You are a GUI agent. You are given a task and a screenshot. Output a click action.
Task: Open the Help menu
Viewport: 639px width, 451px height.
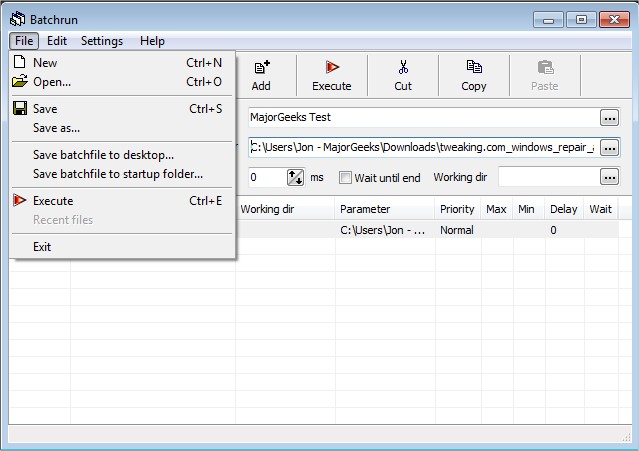tap(152, 41)
